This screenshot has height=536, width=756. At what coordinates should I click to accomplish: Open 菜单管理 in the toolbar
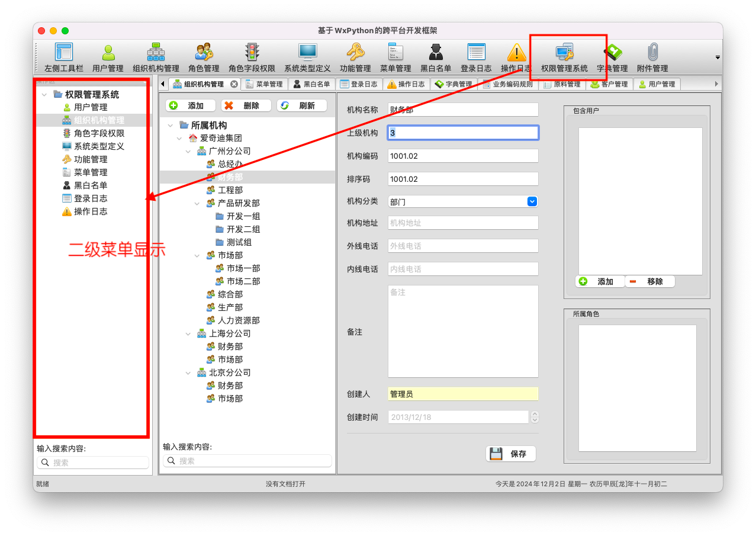tap(395, 57)
